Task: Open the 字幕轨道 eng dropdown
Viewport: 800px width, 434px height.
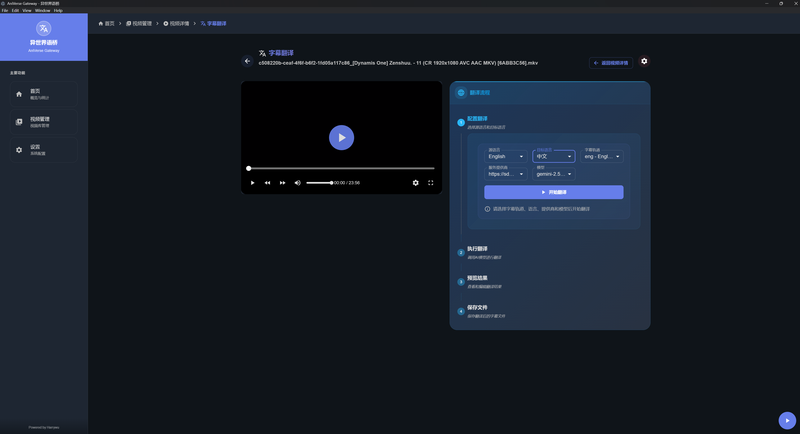Action: pos(603,156)
